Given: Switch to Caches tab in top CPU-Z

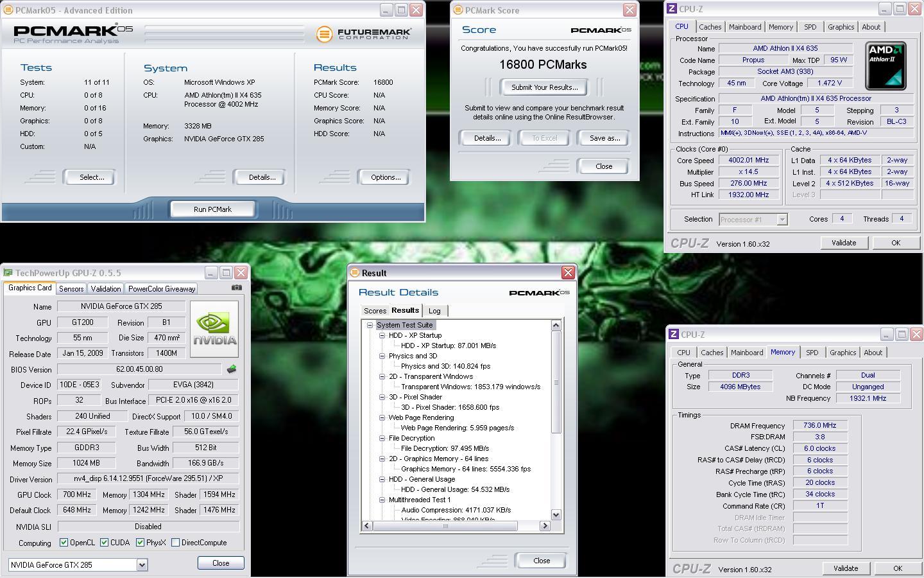Looking at the screenshot, I should tap(710, 27).
